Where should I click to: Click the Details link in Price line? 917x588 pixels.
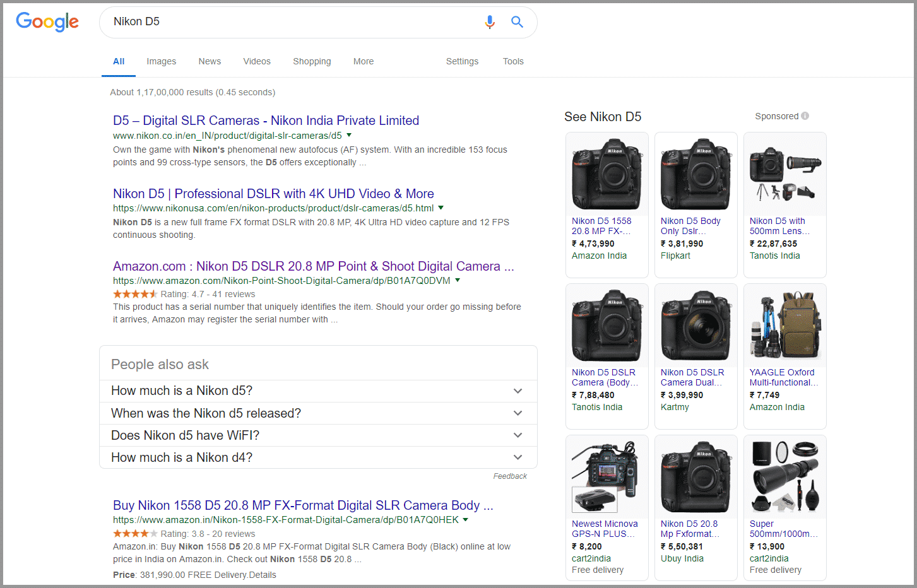[x=263, y=575]
